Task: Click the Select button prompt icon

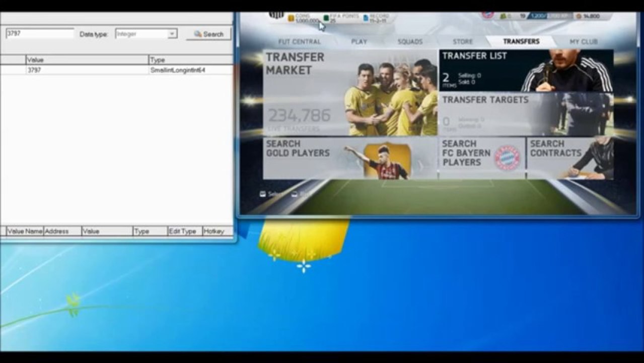Action: (262, 194)
